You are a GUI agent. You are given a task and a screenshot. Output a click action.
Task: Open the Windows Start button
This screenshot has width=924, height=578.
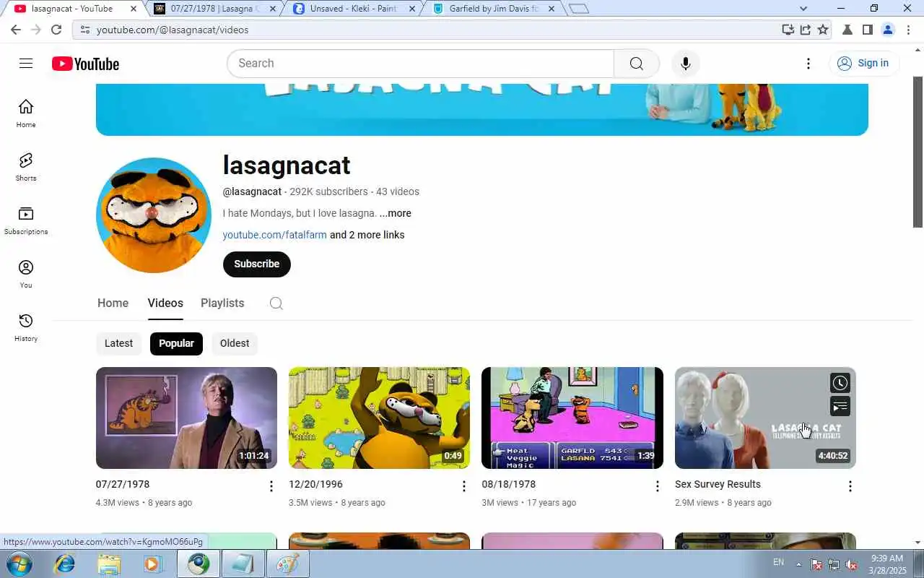point(18,564)
